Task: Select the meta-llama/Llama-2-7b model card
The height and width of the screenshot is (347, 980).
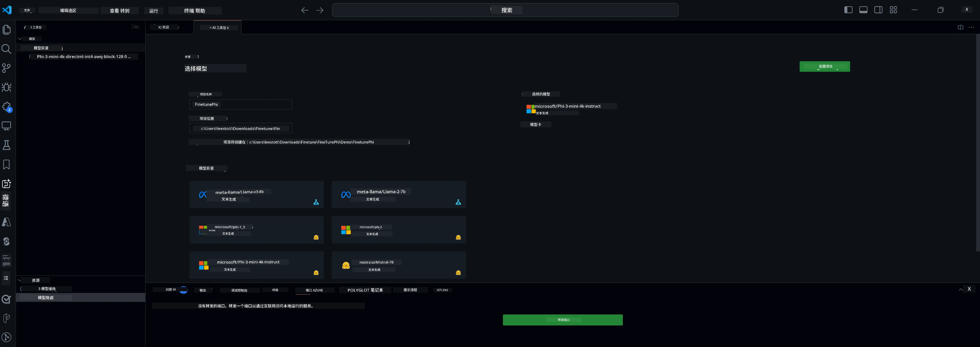Action: pyautogui.click(x=399, y=195)
